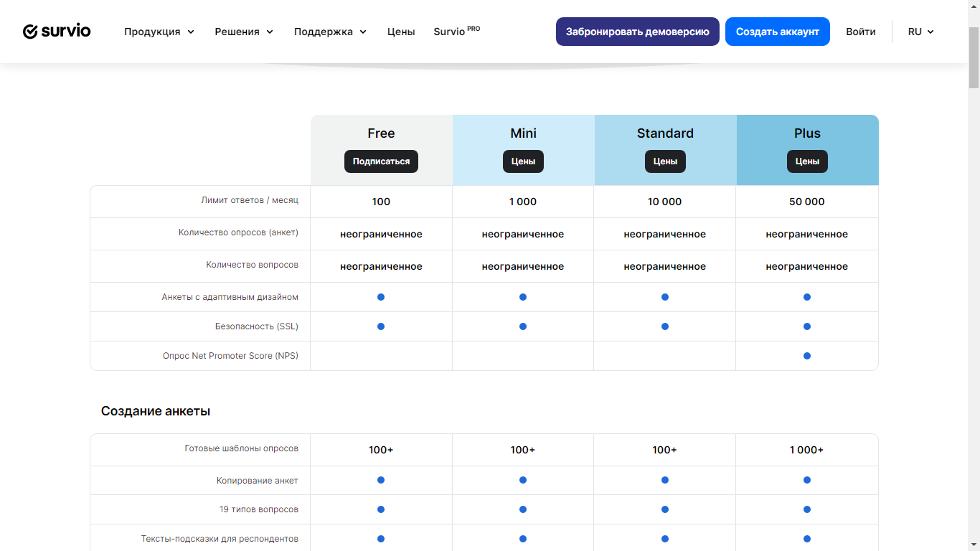Click the NPS dot in Plus column
The height and width of the screenshot is (551, 980).
(x=807, y=356)
